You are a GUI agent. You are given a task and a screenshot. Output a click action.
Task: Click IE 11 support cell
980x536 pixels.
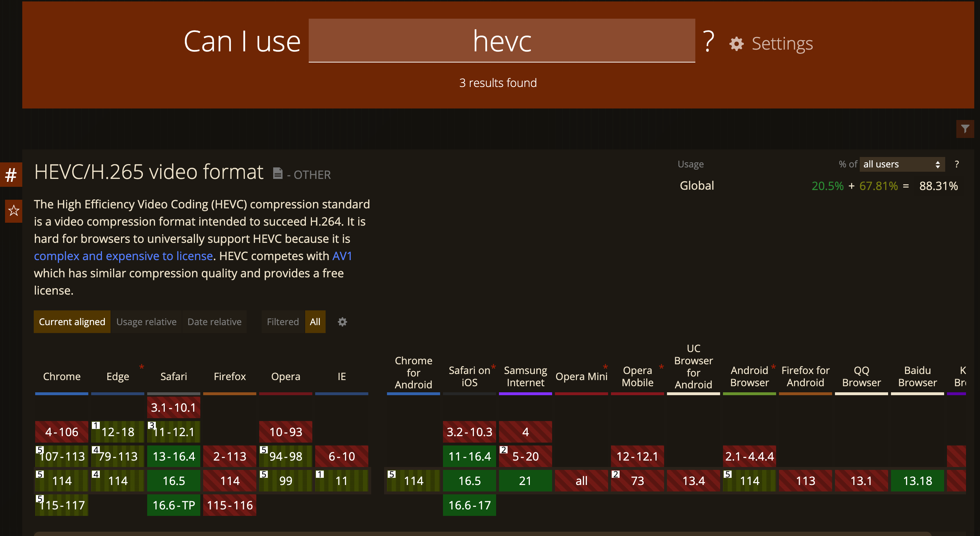342,480
